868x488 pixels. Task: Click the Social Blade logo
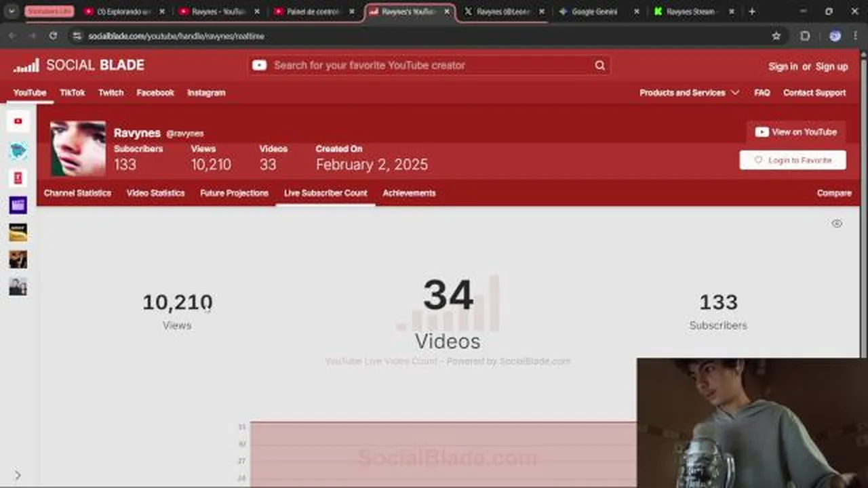pyautogui.click(x=79, y=65)
